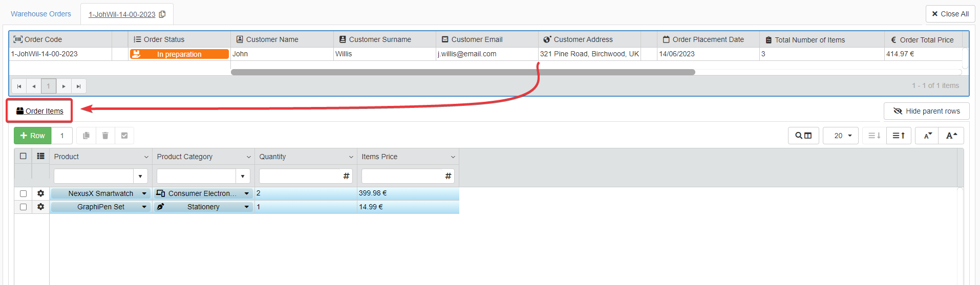Screen dimensions: 980x285
Task: Click the delete rows trash icon
Action: click(105, 136)
